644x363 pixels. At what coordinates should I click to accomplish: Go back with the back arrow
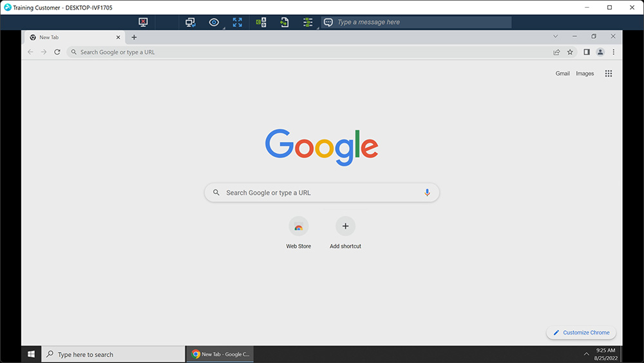pos(30,52)
